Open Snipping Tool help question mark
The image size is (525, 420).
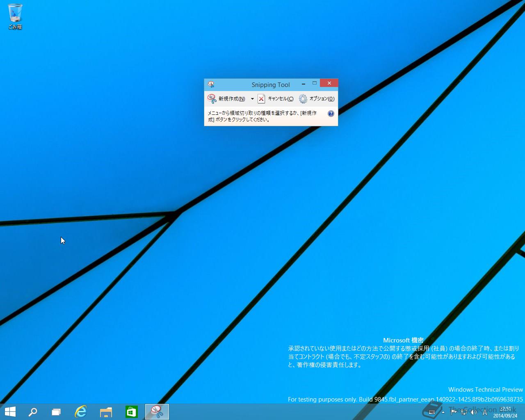click(331, 114)
